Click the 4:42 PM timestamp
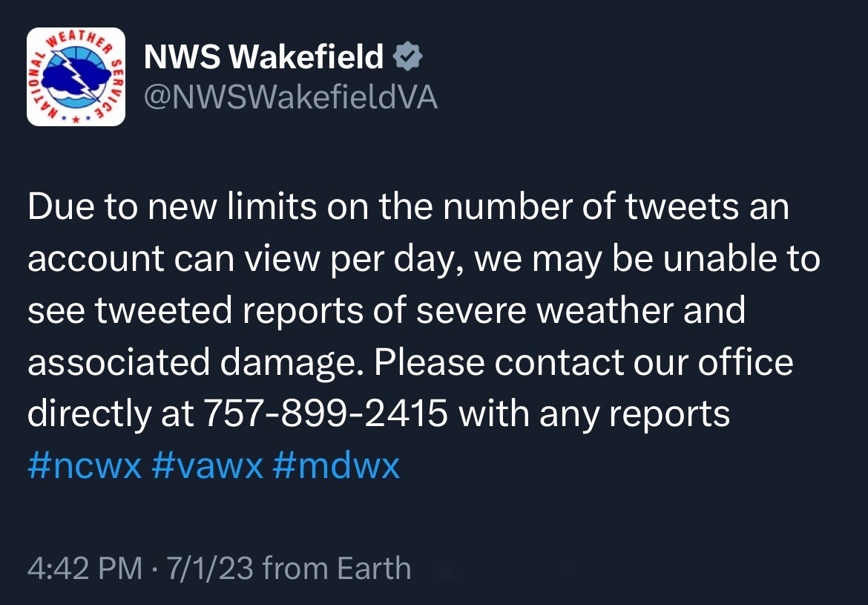This screenshot has width=868, height=605. tap(85, 569)
